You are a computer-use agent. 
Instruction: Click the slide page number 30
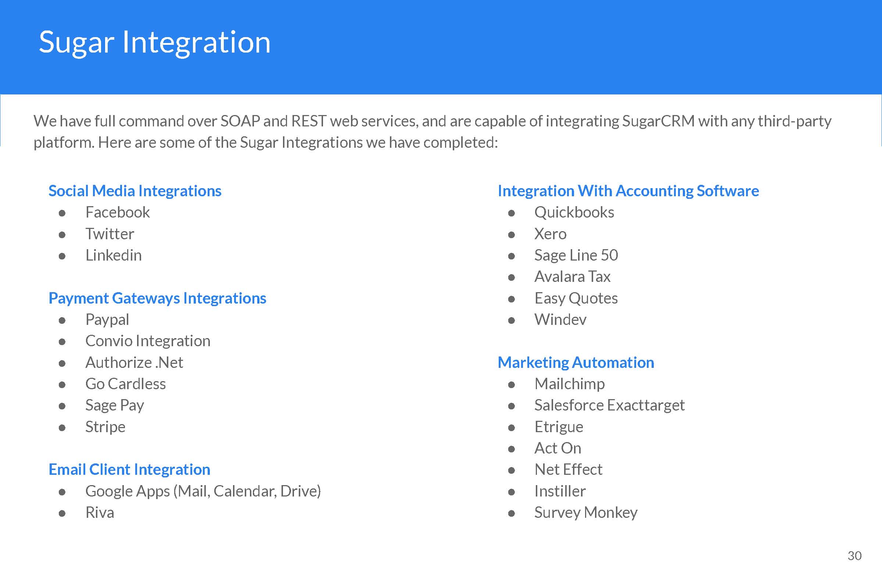pos(855,556)
